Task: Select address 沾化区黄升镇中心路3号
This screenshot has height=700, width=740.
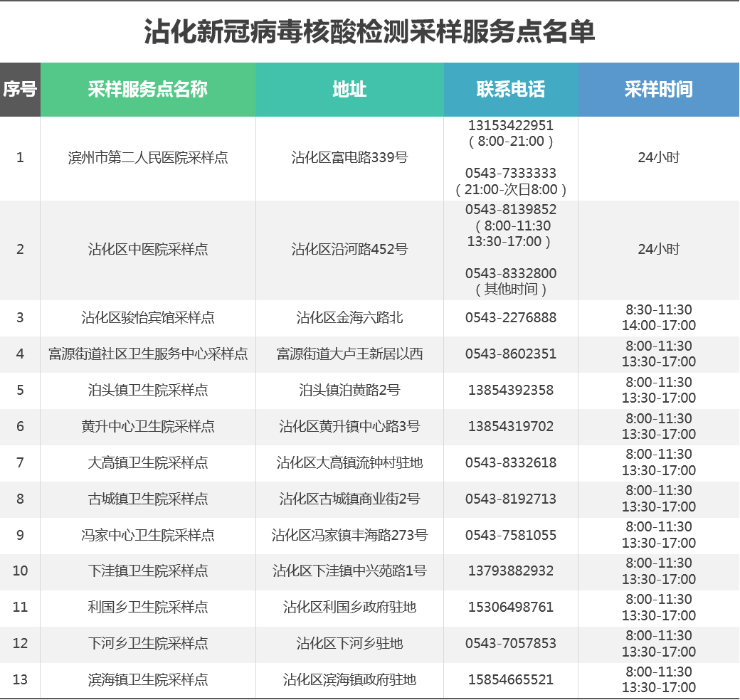Action: pyautogui.click(x=349, y=427)
